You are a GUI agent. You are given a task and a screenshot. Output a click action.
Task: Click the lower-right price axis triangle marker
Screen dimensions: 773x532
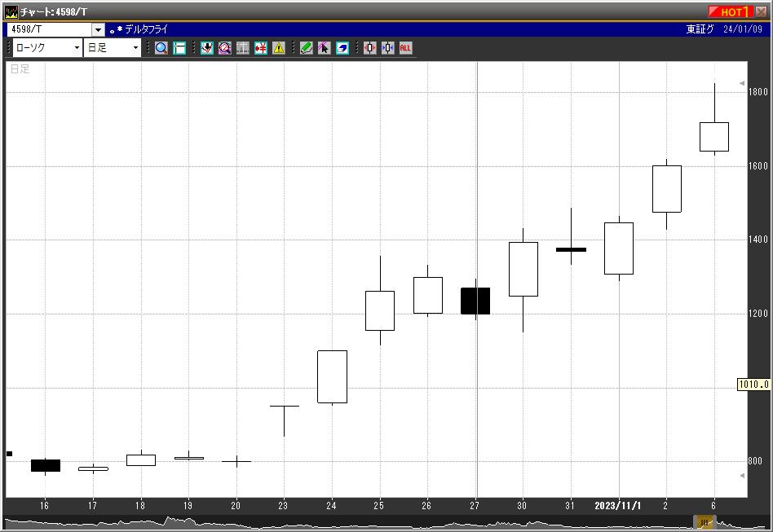click(742, 475)
